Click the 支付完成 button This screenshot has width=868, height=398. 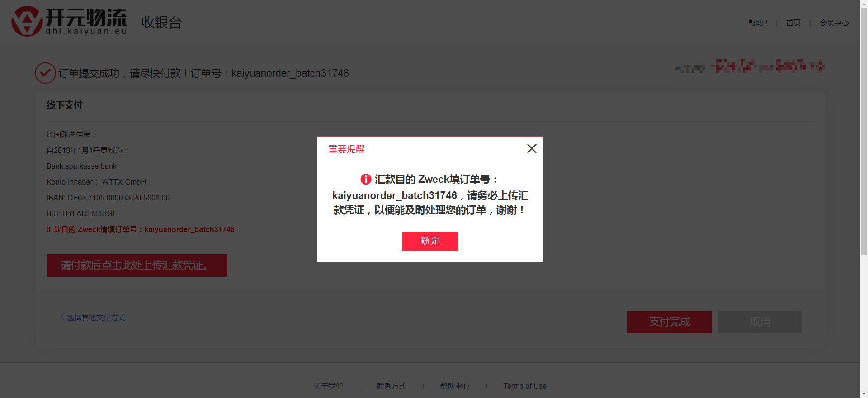click(669, 322)
